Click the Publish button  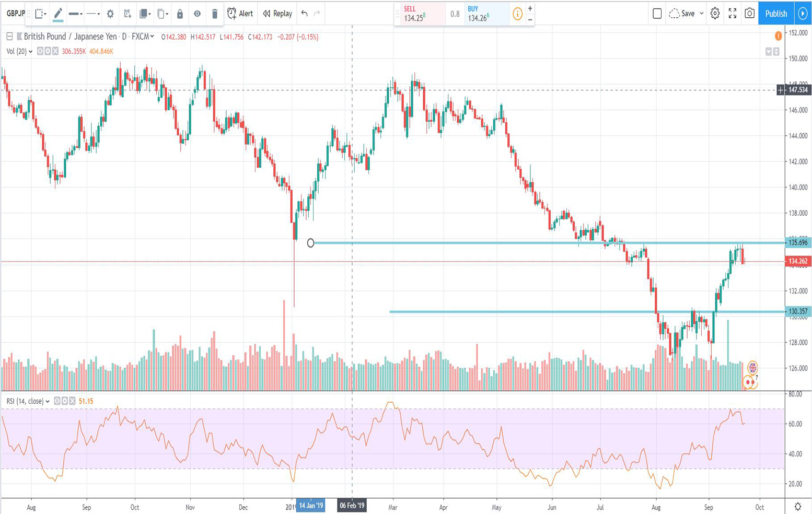[775, 14]
